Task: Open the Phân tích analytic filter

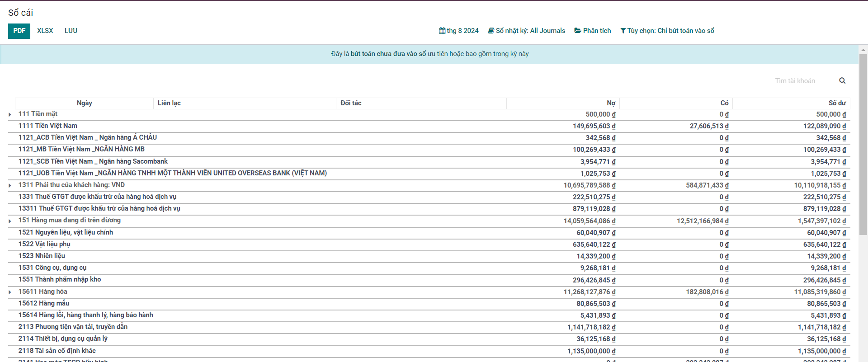Action: [x=597, y=31]
